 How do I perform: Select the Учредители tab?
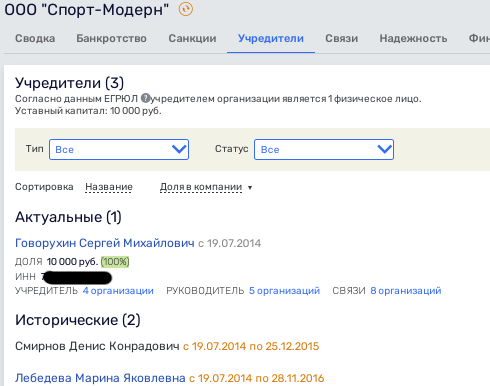(x=271, y=38)
